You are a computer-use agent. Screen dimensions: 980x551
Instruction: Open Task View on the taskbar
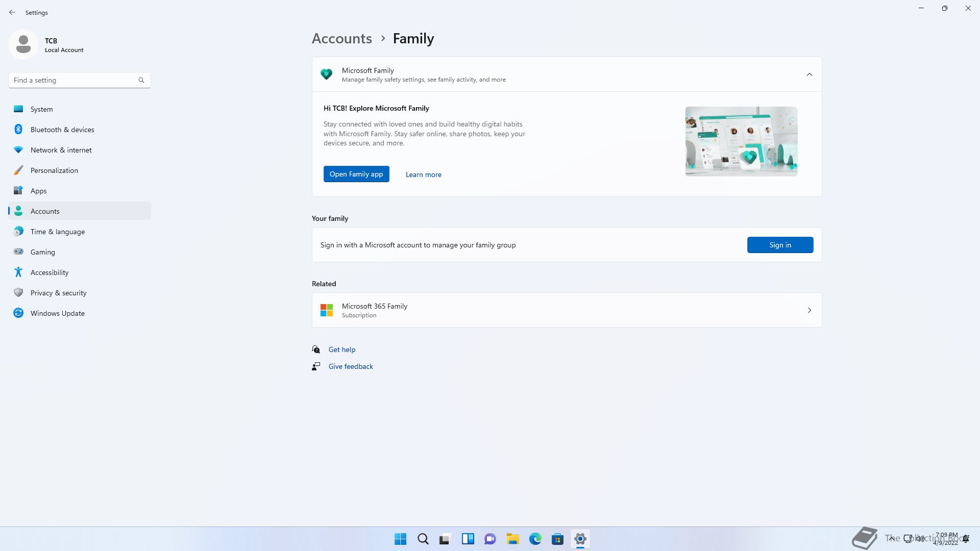point(446,539)
